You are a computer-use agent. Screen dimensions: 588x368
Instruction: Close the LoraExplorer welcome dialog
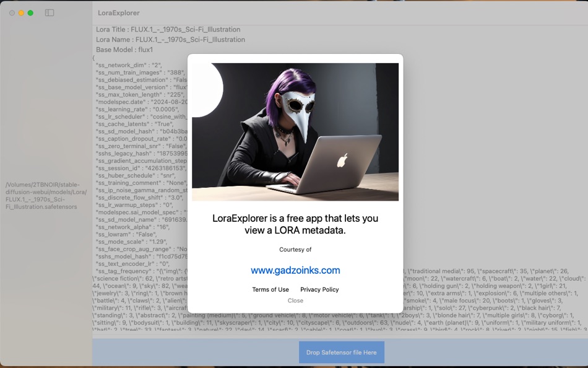point(295,300)
